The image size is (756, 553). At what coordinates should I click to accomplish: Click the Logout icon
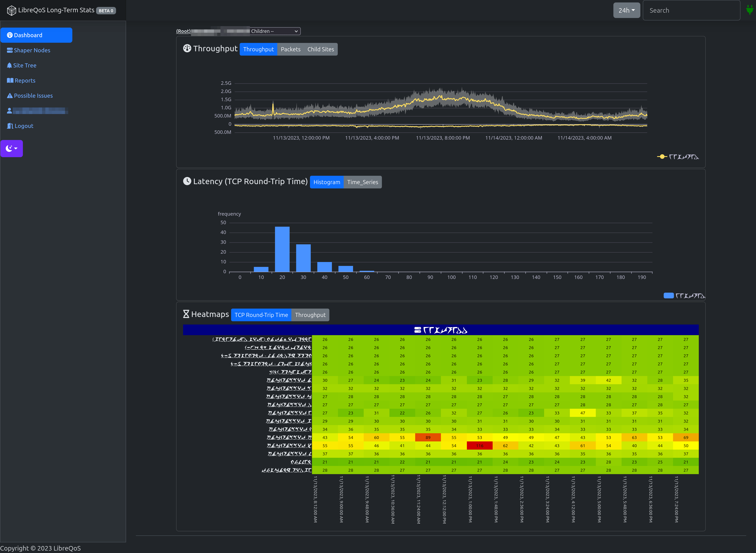pos(9,126)
